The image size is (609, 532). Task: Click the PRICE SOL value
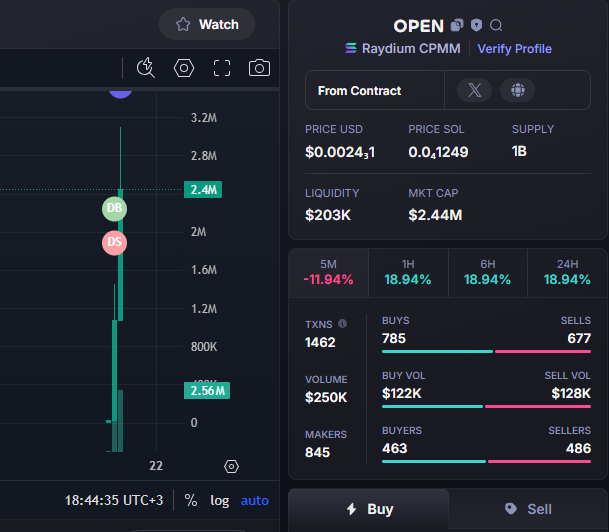(x=438, y=152)
